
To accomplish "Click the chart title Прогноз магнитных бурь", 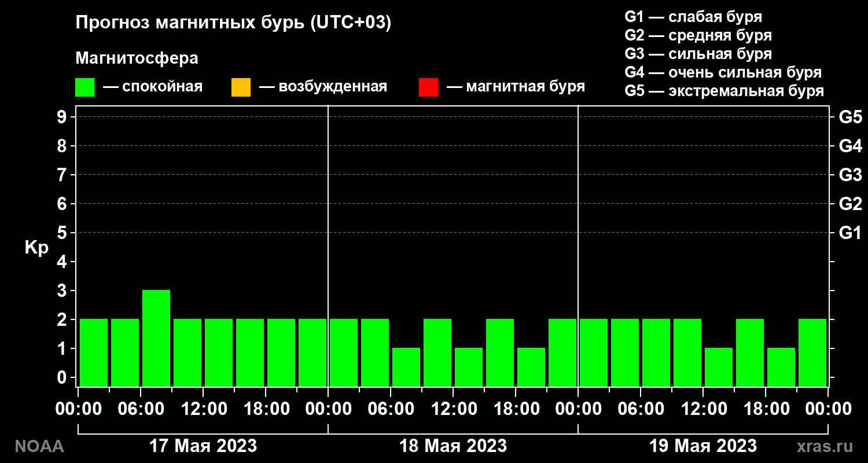I will click(x=234, y=23).
